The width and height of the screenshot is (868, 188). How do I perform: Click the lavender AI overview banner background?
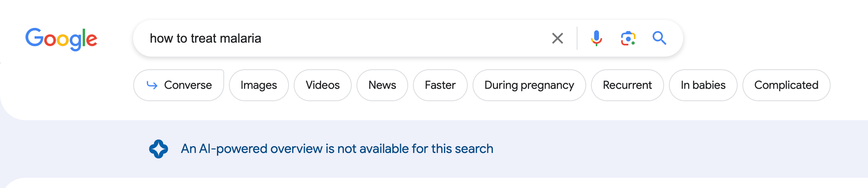tap(676, 149)
